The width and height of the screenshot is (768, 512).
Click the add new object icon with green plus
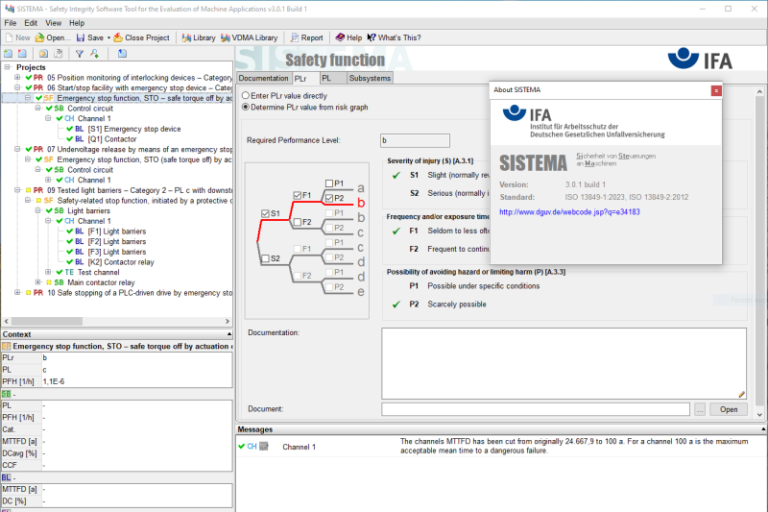[8, 54]
